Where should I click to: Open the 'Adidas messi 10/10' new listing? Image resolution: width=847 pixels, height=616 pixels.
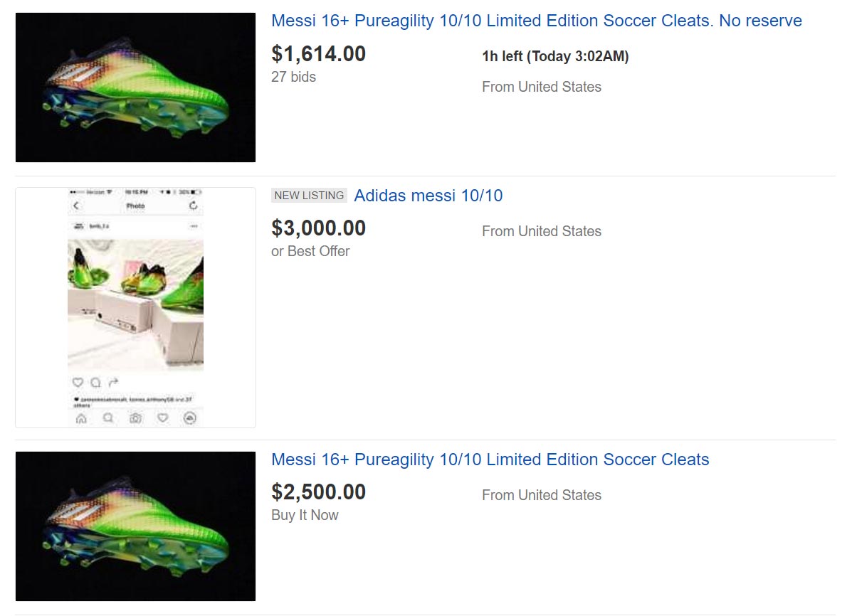[428, 195]
